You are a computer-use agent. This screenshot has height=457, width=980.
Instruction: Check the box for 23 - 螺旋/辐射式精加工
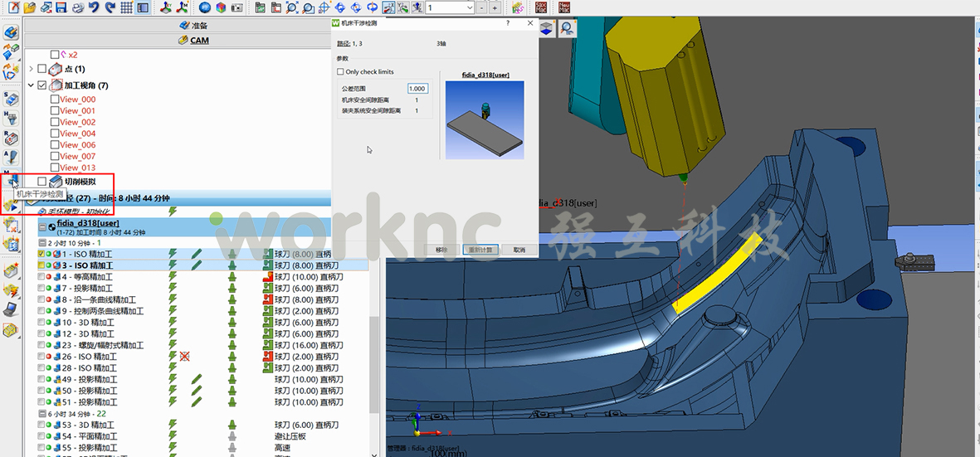pyautogui.click(x=41, y=345)
